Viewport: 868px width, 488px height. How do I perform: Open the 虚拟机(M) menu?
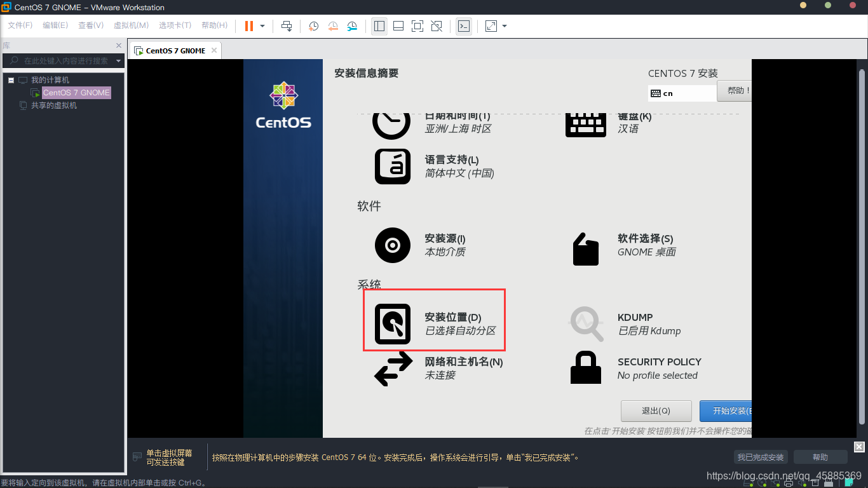[x=131, y=25]
